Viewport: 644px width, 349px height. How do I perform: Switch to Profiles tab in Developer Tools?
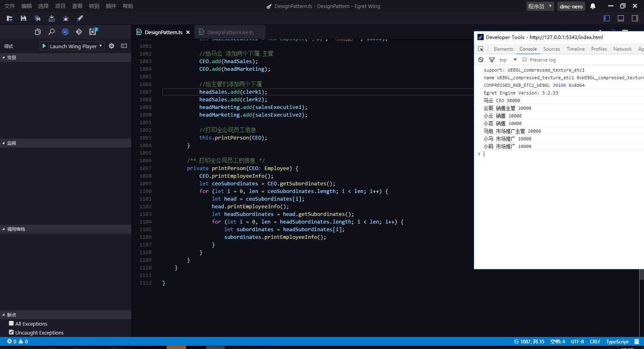[599, 49]
